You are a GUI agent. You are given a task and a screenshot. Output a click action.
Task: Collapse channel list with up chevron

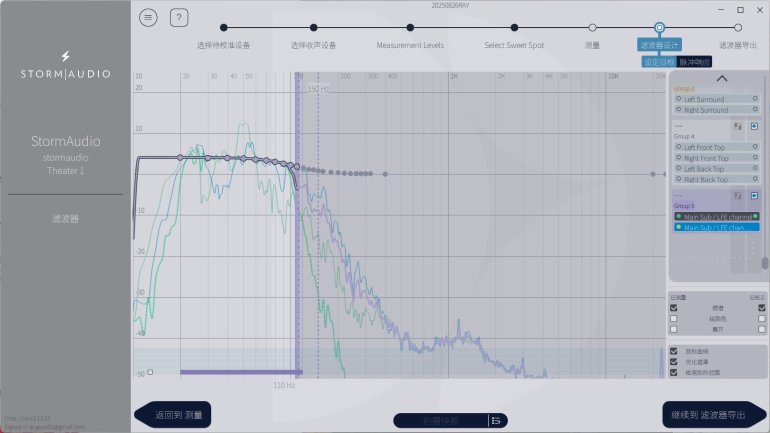(x=721, y=78)
